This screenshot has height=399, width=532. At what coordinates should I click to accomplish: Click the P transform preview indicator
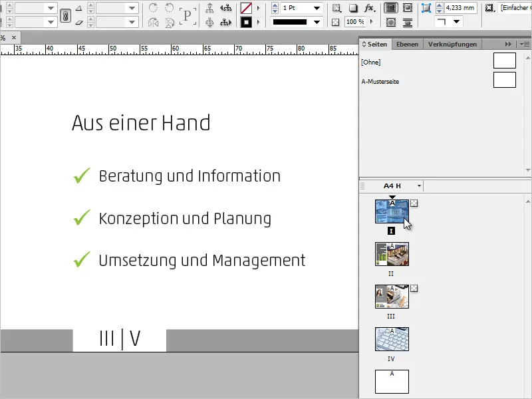[188, 15]
